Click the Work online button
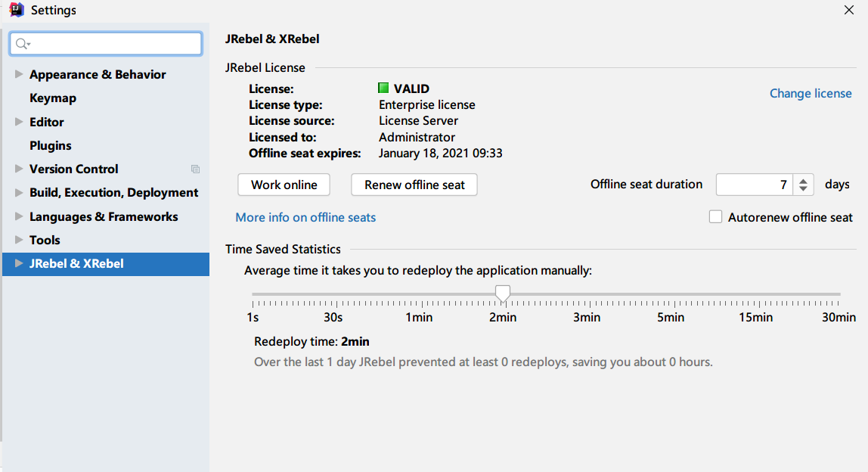The width and height of the screenshot is (868, 472). click(x=284, y=185)
